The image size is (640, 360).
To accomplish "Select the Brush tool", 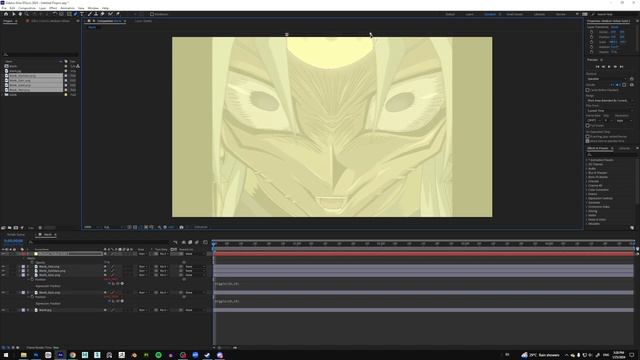I will point(89,14).
